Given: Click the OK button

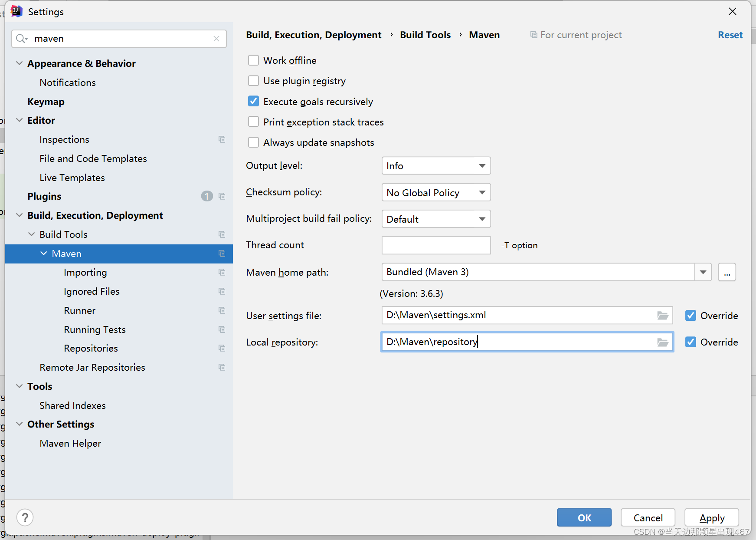Looking at the screenshot, I should (x=584, y=517).
